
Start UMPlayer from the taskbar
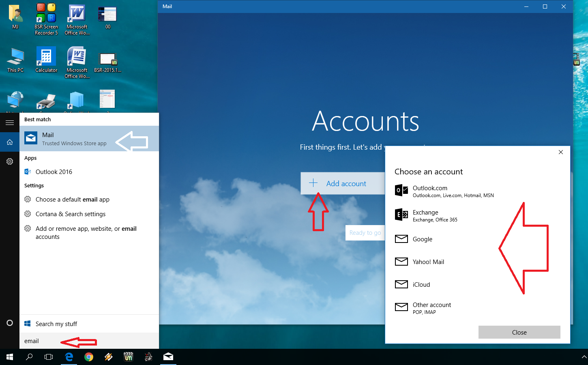coord(128,357)
